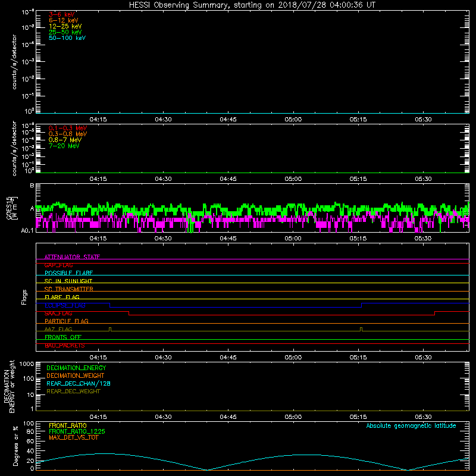Click the vertical Flags axis title

click(x=24, y=297)
